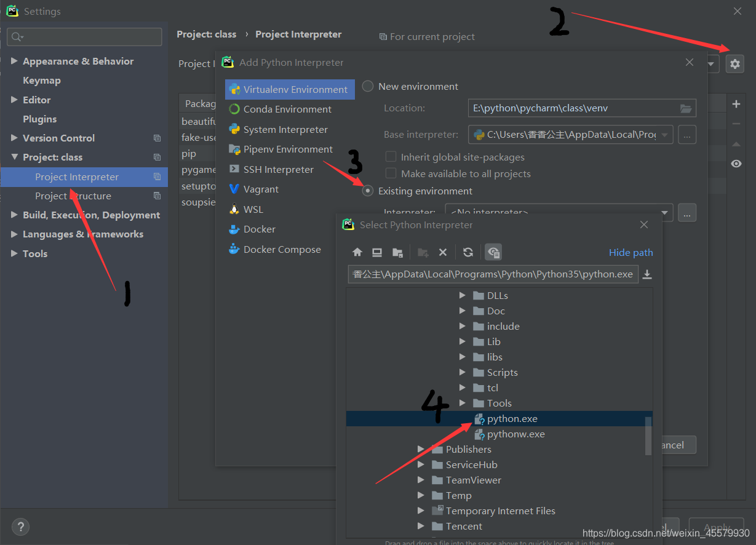Collapse the Project: class section
Viewport: 756px width, 545px height.
pos(14,157)
